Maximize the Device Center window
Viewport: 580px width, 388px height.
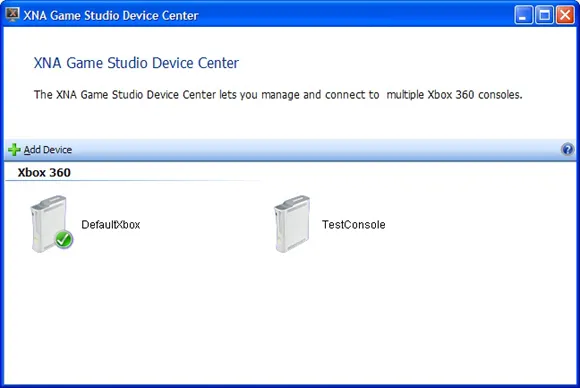click(x=544, y=15)
